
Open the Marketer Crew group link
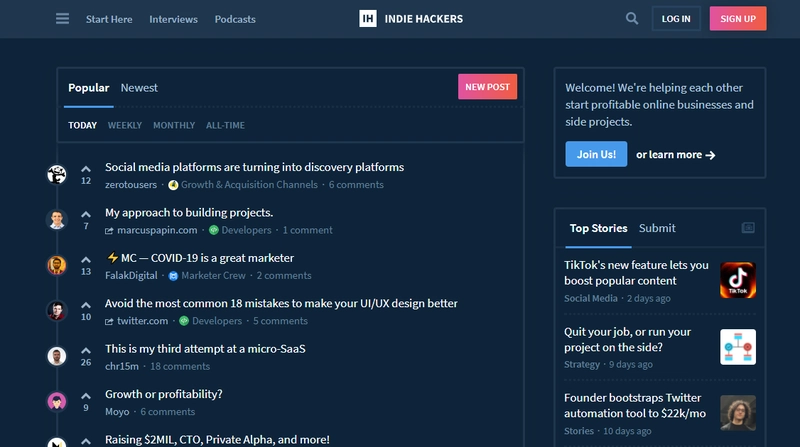[213, 276]
